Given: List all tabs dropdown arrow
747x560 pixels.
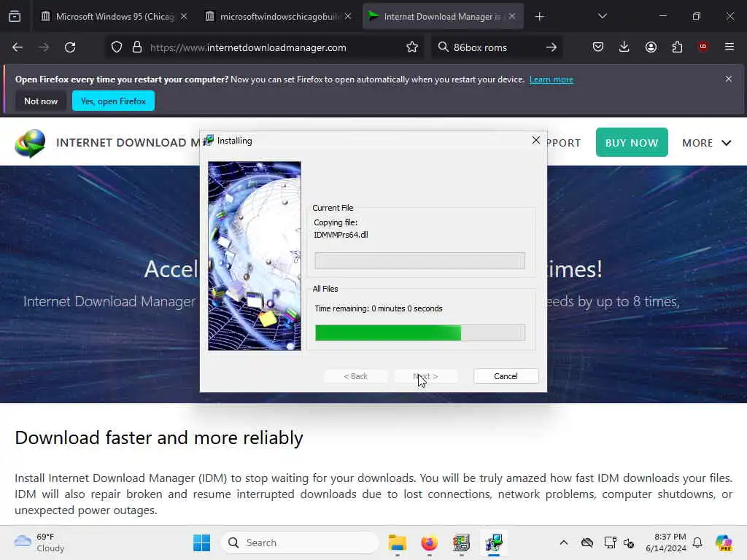Looking at the screenshot, I should click(602, 17).
